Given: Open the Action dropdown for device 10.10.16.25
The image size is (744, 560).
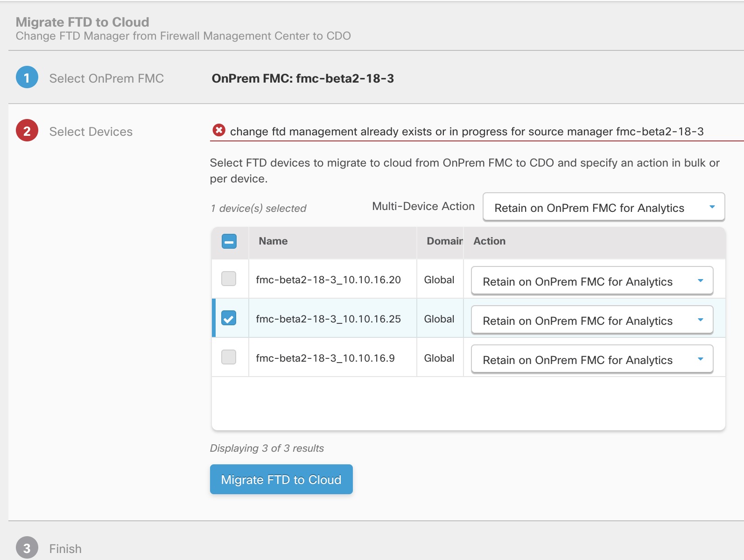Looking at the screenshot, I should tap(592, 320).
